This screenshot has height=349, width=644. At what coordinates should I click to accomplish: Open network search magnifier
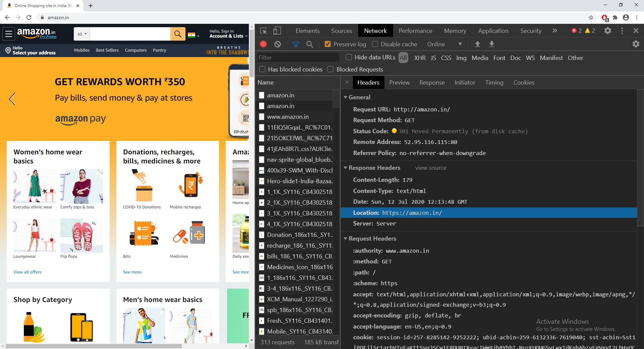pos(310,44)
